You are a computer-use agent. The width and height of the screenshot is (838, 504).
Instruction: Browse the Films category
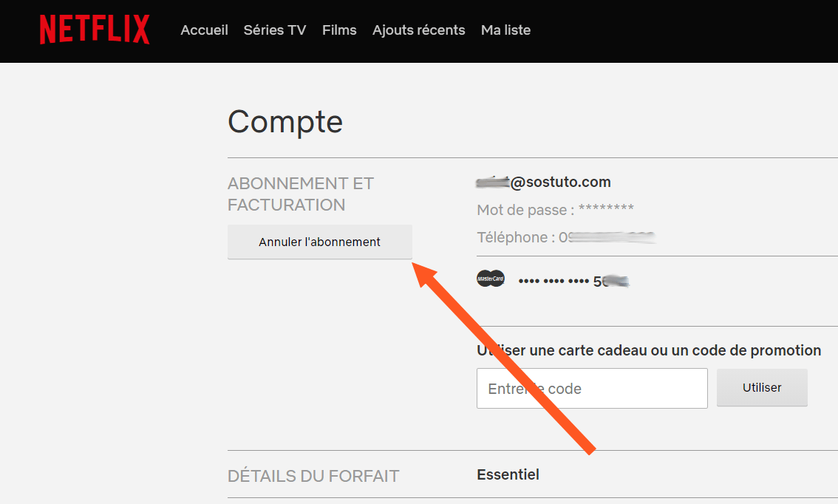(339, 30)
